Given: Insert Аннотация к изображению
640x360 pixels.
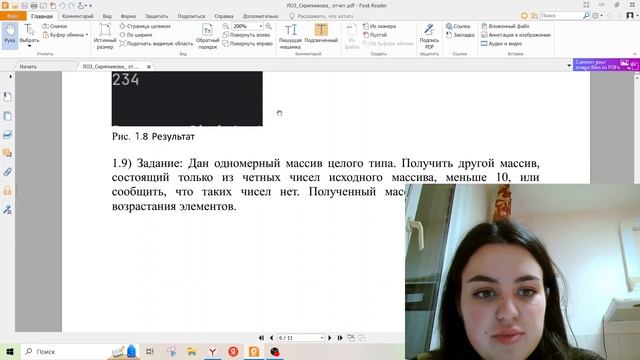Looking at the screenshot, I should pyautogui.click(x=516, y=35).
